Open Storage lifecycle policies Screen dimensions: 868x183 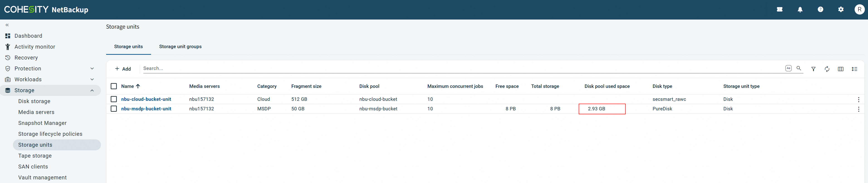pyautogui.click(x=50, y=134)
